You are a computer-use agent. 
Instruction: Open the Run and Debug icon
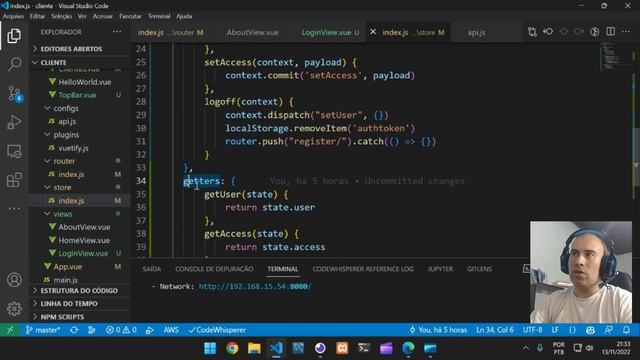[14, 122]
